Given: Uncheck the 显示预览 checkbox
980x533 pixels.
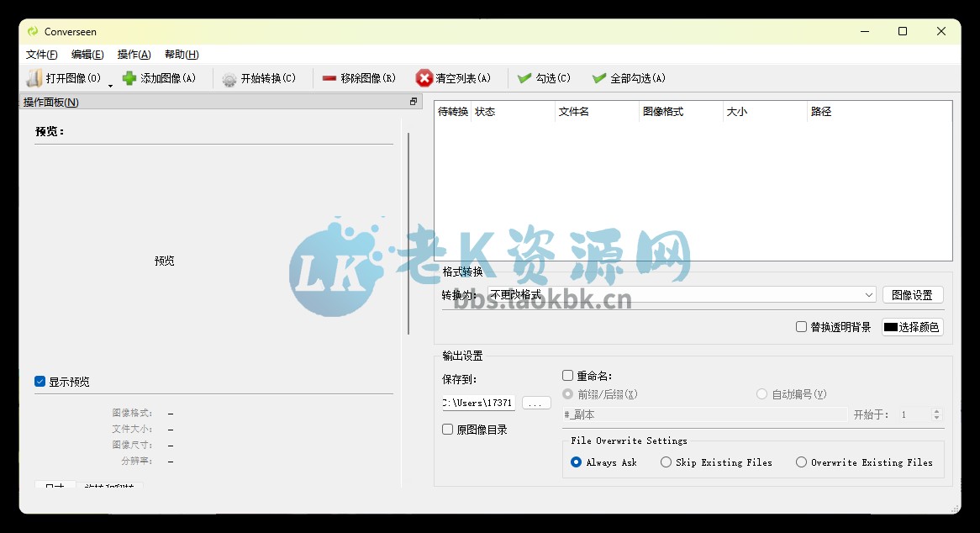Looking at the screenshot, I should 40,382.
